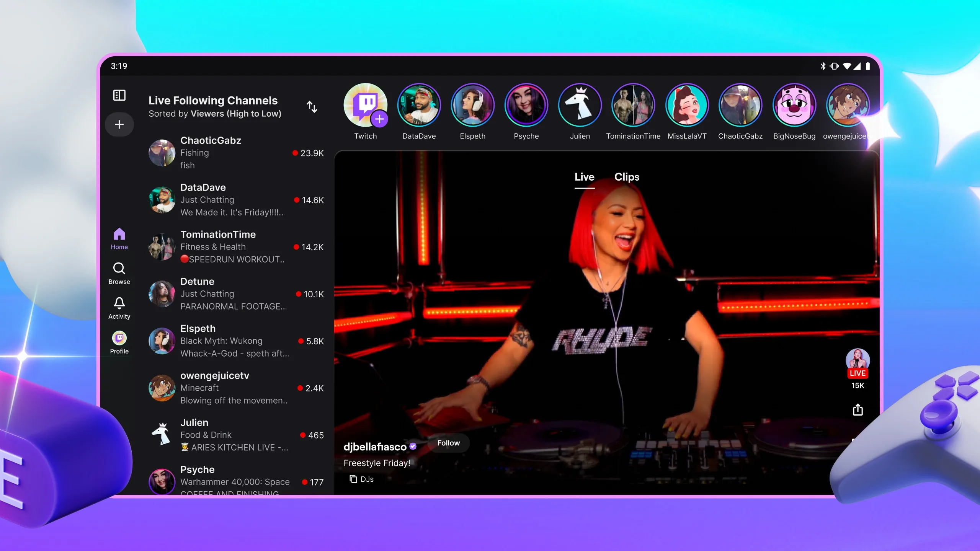Open the DJs category tag
Image resolution: width=980 pixels, height=551 pixels.
362,479
